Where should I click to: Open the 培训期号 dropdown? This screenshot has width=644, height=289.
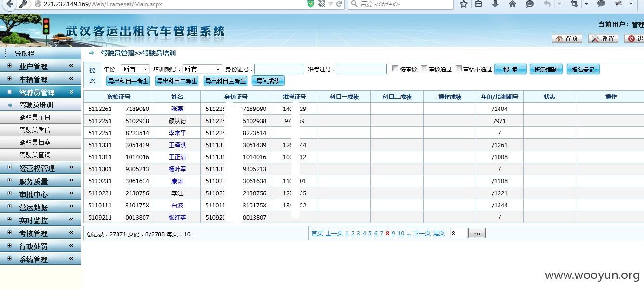pyautogui.click(x=202, y=69)
